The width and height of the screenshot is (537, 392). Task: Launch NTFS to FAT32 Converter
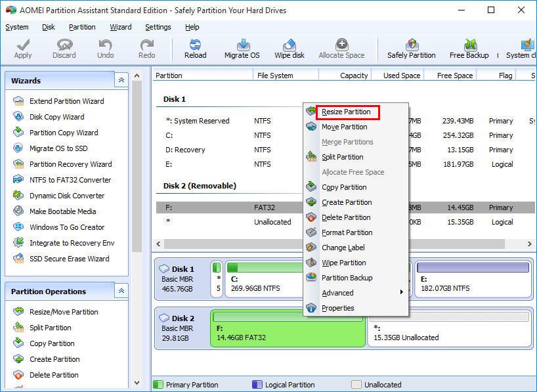click(x=62, y=180)
